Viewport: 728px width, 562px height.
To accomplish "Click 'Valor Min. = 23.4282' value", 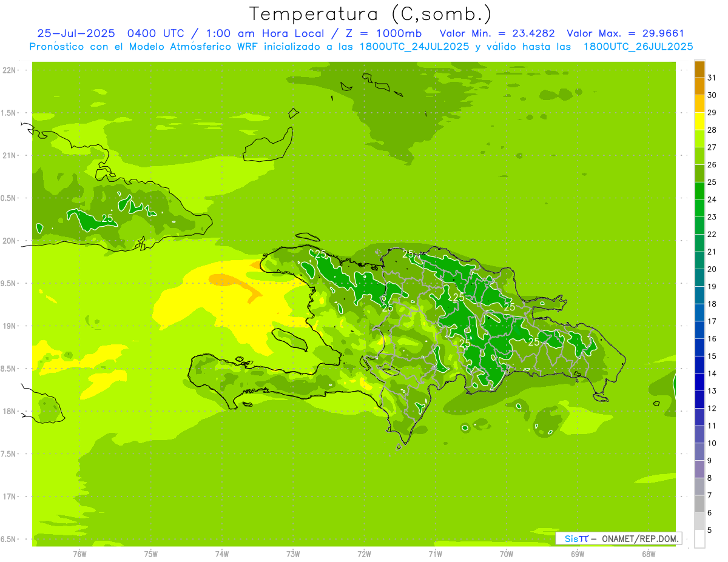I will point(497,34).
